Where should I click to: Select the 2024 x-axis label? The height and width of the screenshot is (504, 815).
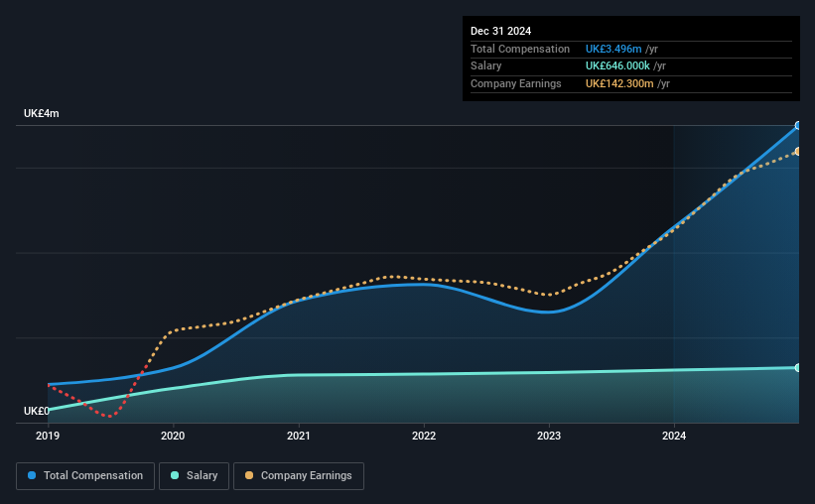pyautogui.click(x=674, y=436)
